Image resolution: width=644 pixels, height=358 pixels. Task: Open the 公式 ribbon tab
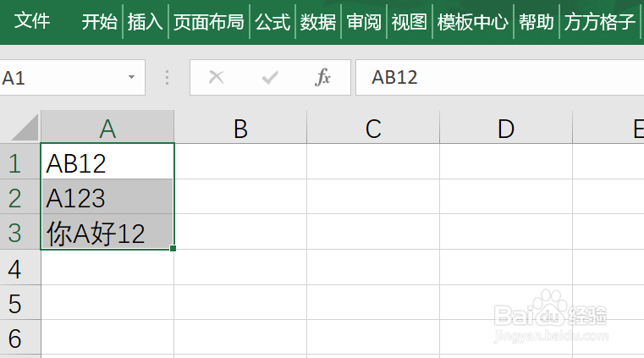[272, 22]
